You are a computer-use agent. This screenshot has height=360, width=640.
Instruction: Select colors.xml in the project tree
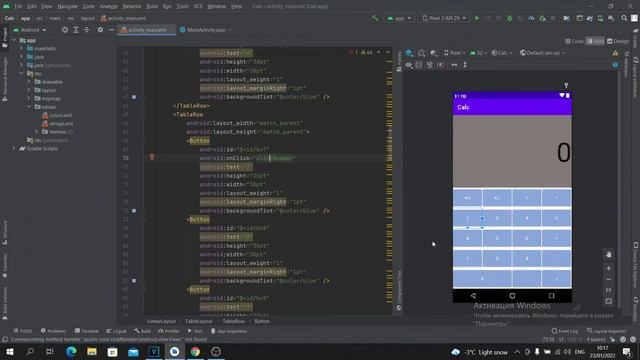tap(57, 116)
